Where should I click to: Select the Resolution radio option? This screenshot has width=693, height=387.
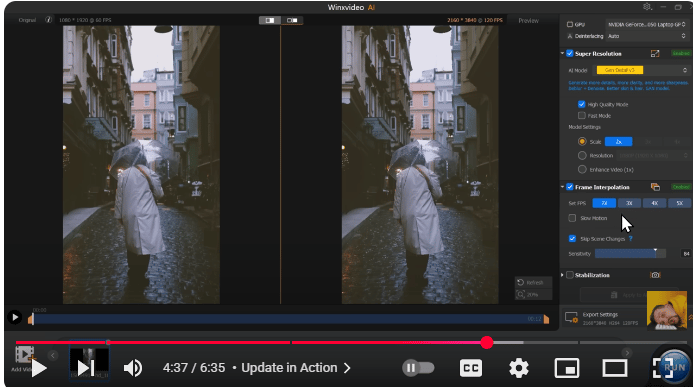pos(582,156)
